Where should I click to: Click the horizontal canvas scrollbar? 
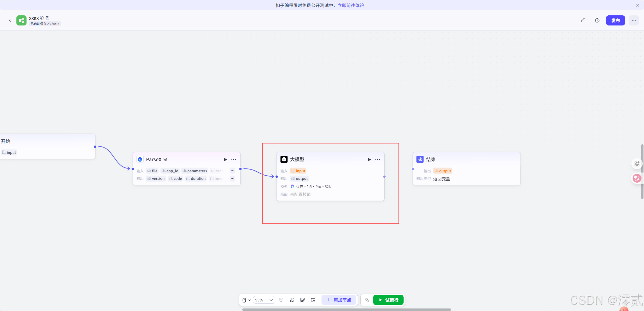(346, 309)
